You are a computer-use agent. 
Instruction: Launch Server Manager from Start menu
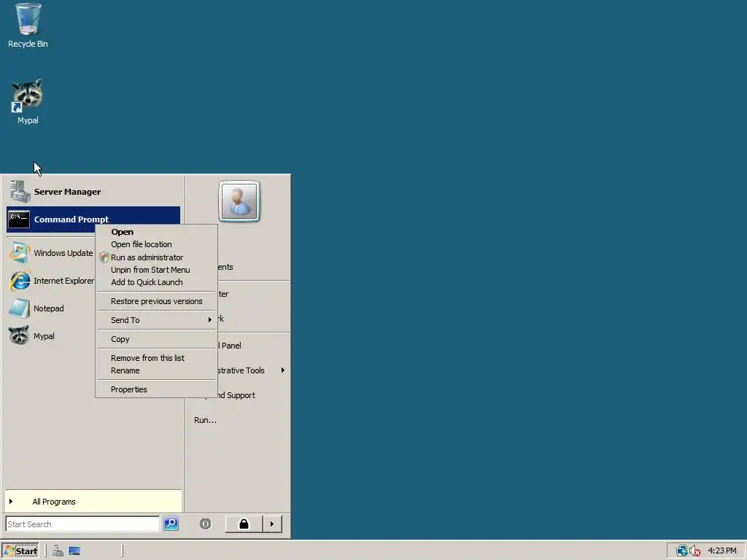93,192
